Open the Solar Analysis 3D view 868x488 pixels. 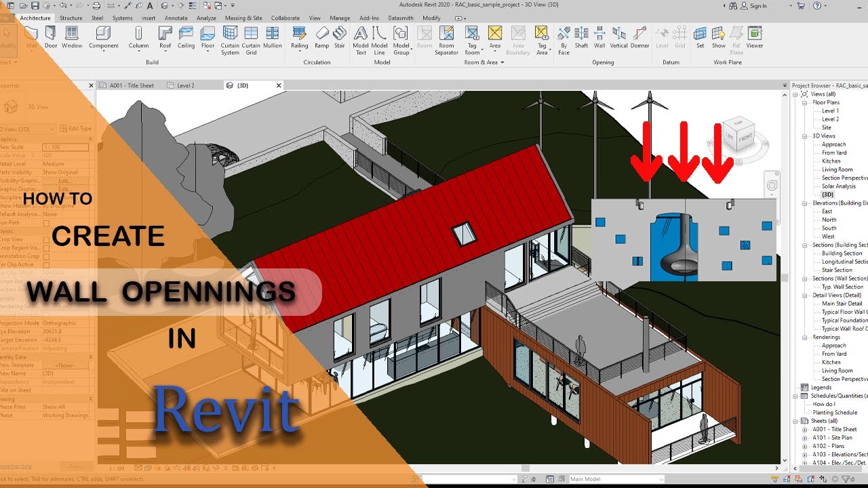pyautogui.click(x=839, y=186)
